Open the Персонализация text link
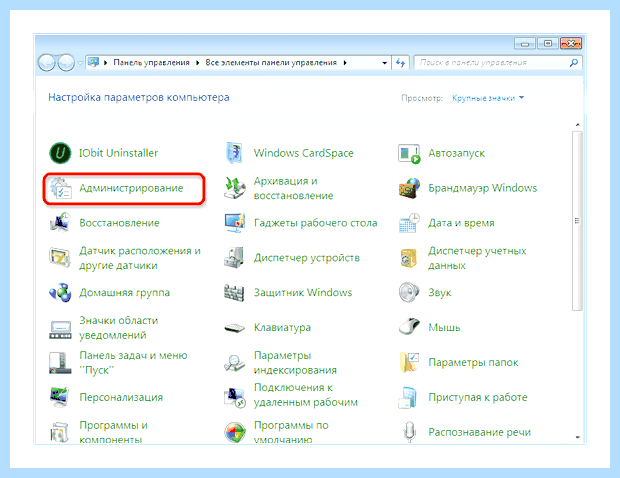The width and height of the screenshot is (620, 478). click(121, 397)
